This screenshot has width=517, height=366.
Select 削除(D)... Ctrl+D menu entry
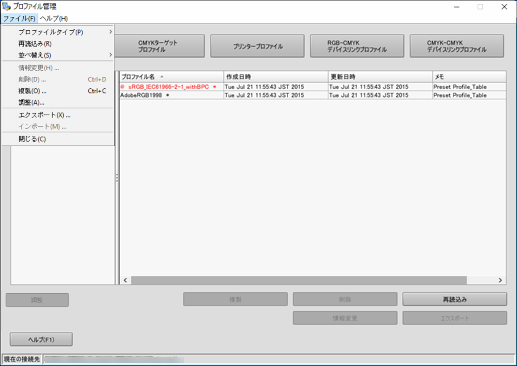58,79
